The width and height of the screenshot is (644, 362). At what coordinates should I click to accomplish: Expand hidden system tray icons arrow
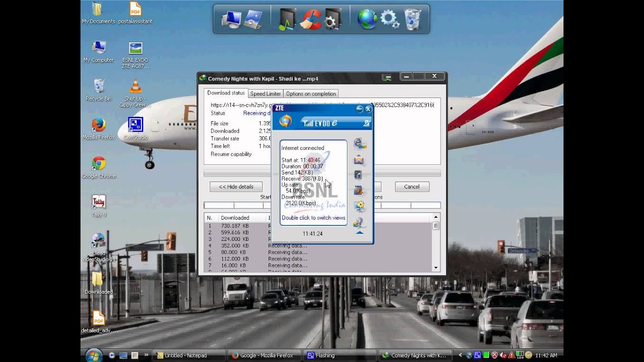pos(460,355)
